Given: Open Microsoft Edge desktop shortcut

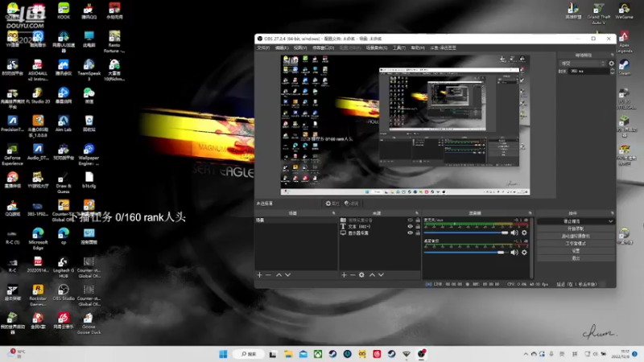Looking at the screenshot, I should point(38,239).
